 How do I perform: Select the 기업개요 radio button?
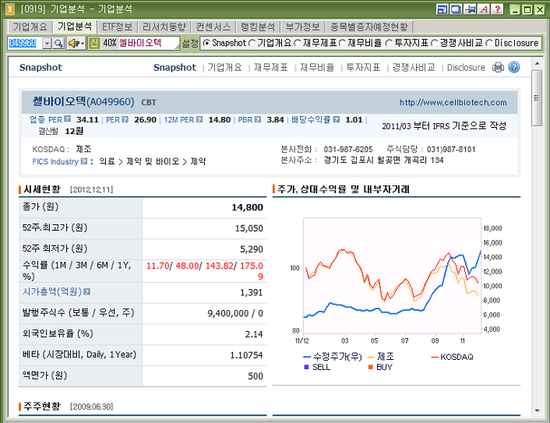(252, 43)
